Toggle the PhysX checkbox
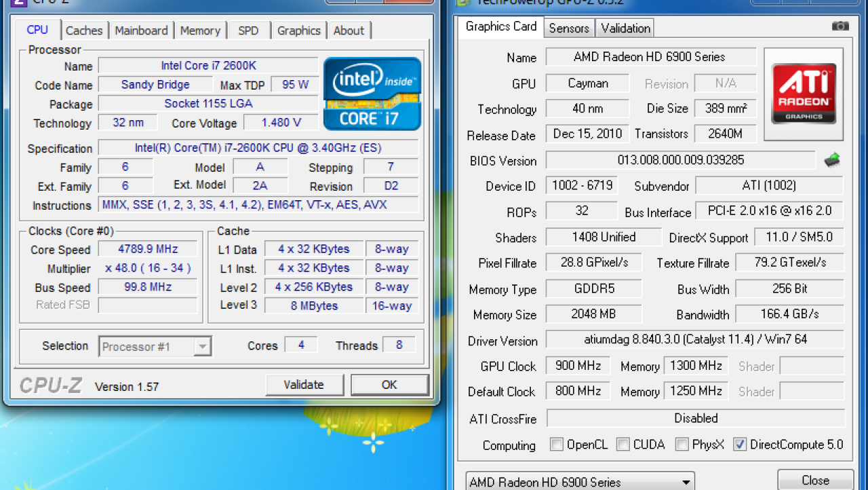The width and height of the screenshot is (868, 490). (682, 445)
